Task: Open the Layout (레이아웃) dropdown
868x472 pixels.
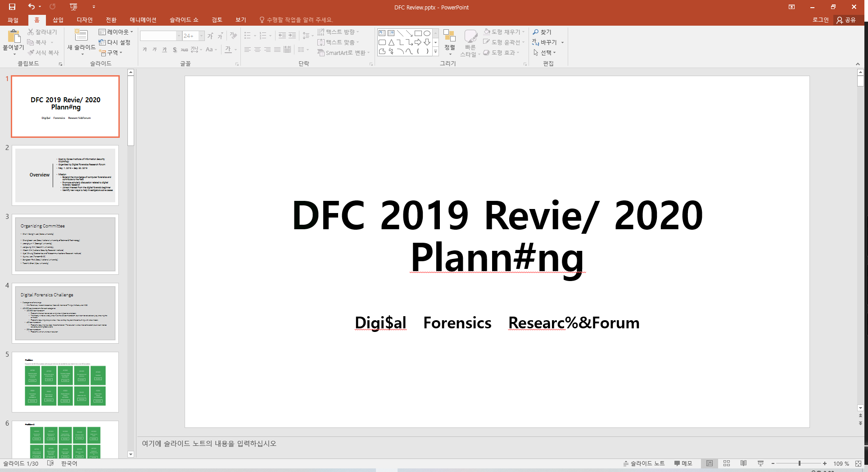Action: (116, 32)
